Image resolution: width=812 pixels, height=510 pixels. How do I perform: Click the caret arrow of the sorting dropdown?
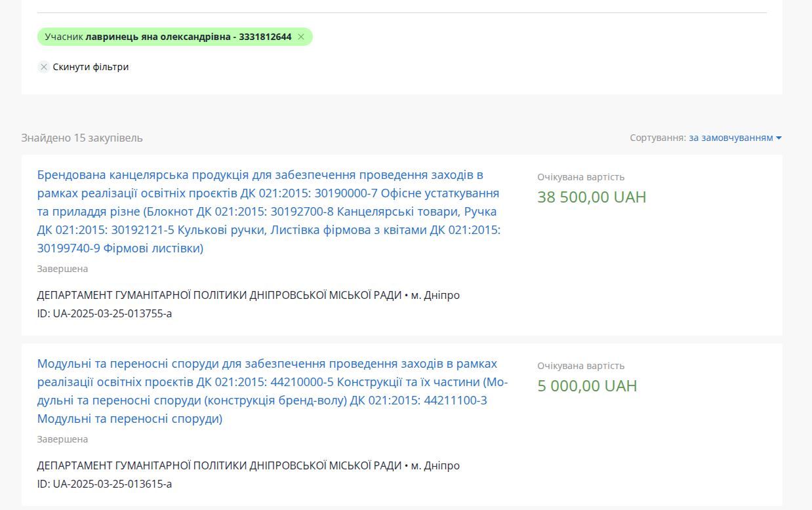tap(779, 138)
